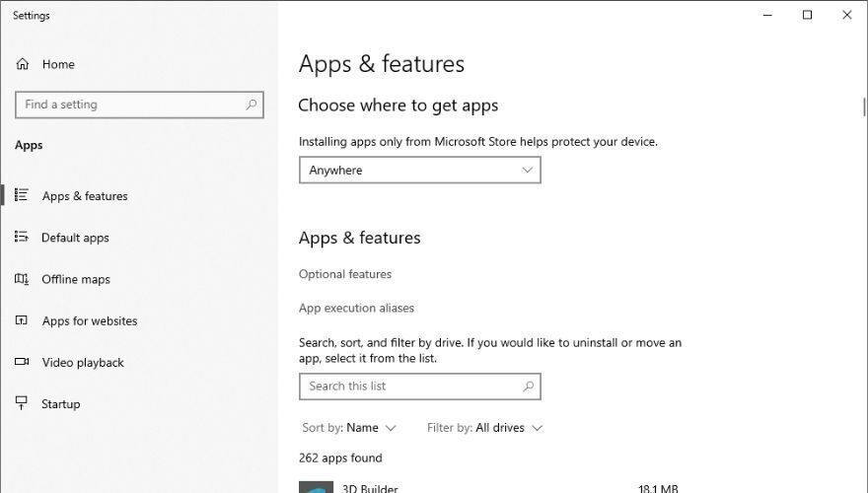This screenshot has width=868, height=493.
Task: Open the Optional features link
Action: click(345, 274)
